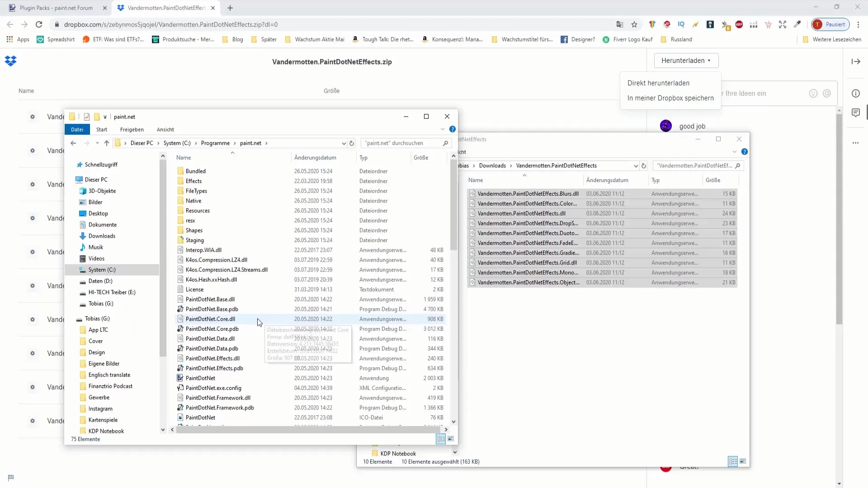Sort Vandermotten files by Größe column

[712, 180]
